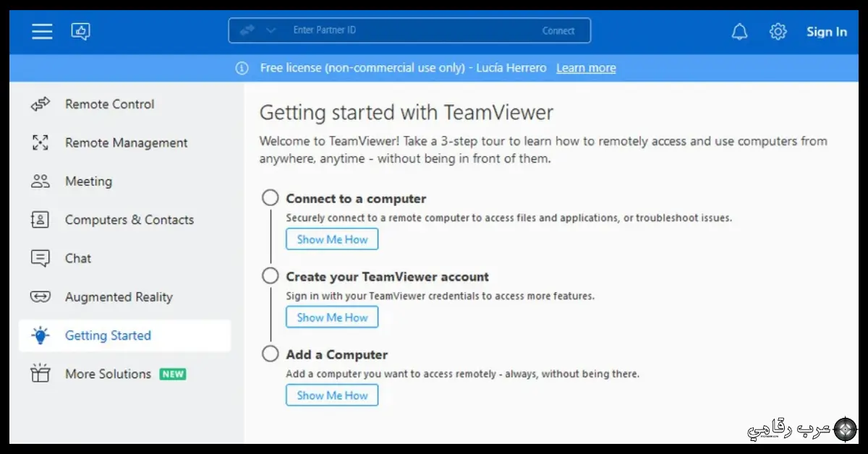
Task: Click Show Me How under Connect to a computer
Action: [331, 239]
